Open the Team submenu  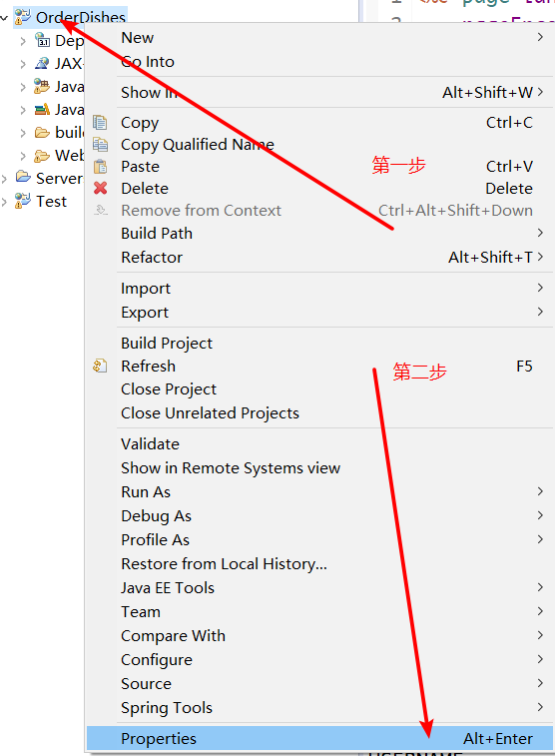pyautogui.click(x=318, y=612)
